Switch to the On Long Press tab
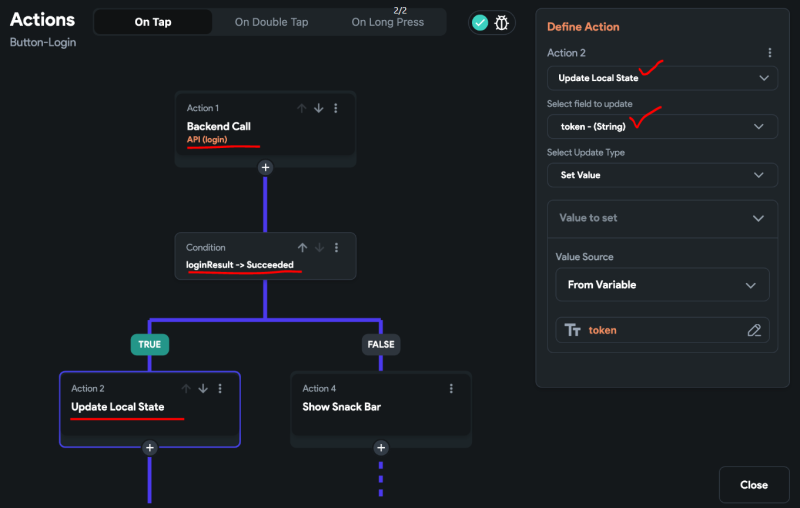 (387, 22)
